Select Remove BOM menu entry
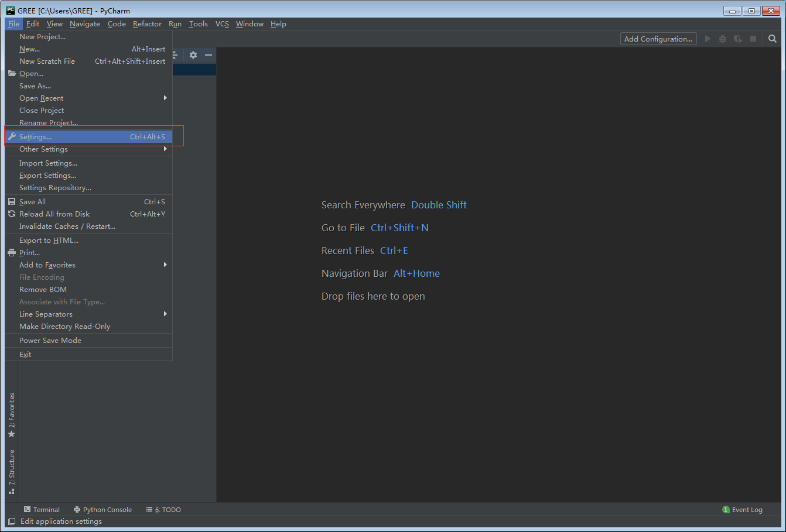The image size is (786, 532). pyautogui.click(x=88, y=290)
